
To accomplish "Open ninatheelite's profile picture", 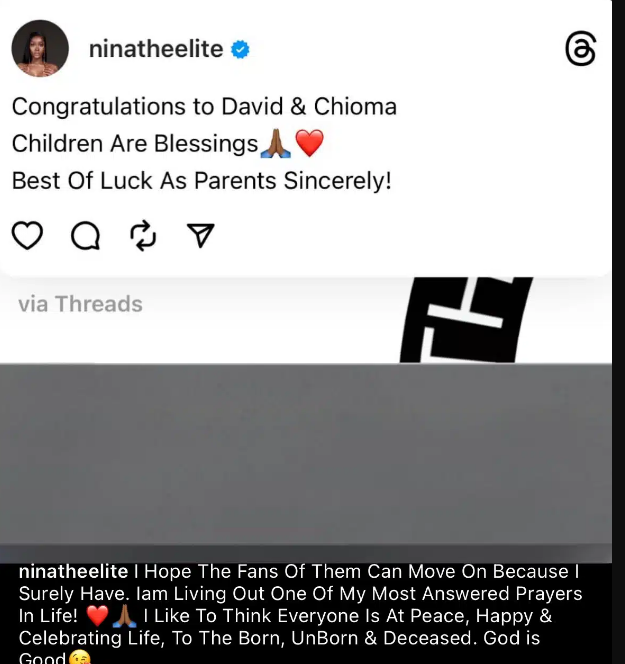I will point(40,48).
